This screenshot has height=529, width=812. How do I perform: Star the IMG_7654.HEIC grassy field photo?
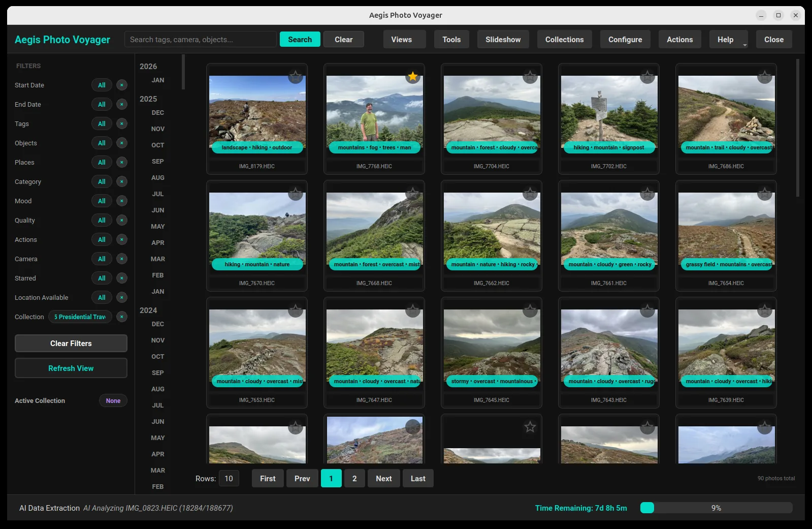(765, 194)
